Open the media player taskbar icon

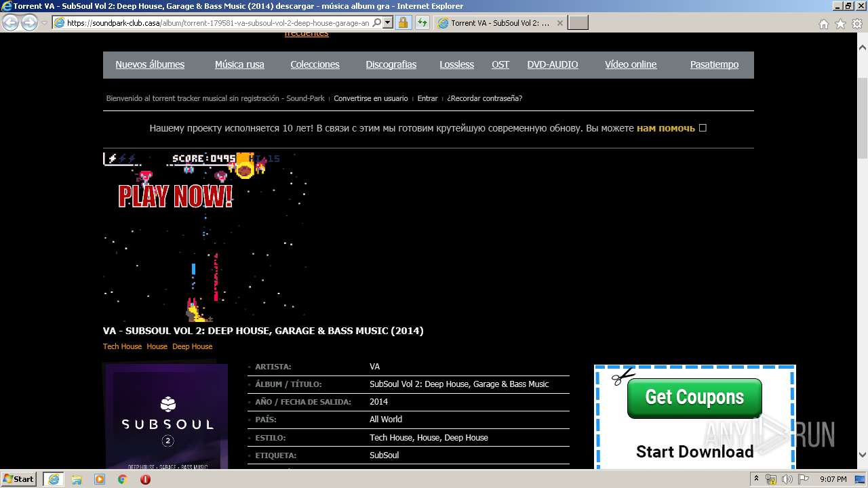coord(100,479)
